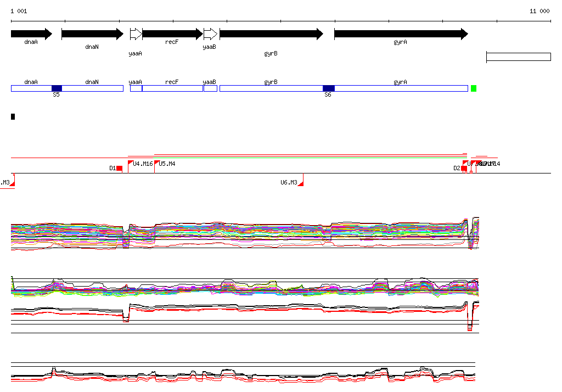Click the green square after gyrA box

tap(474, 88)
